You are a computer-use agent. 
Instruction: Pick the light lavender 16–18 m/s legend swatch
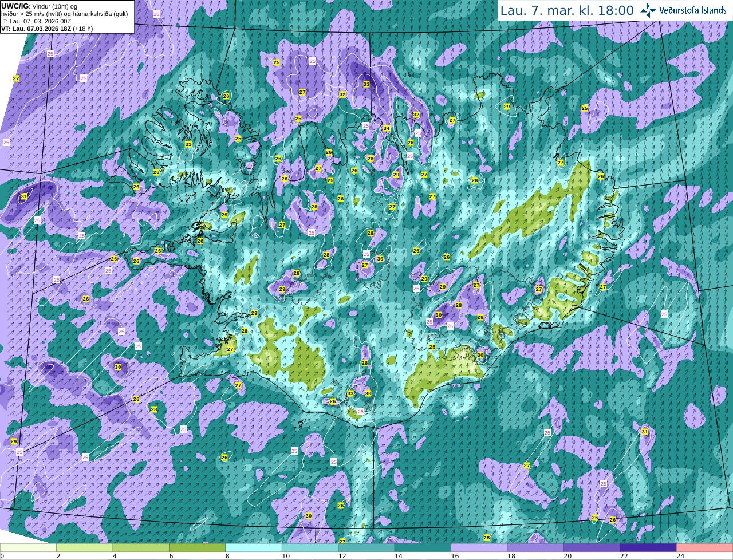tap(479, 547)
